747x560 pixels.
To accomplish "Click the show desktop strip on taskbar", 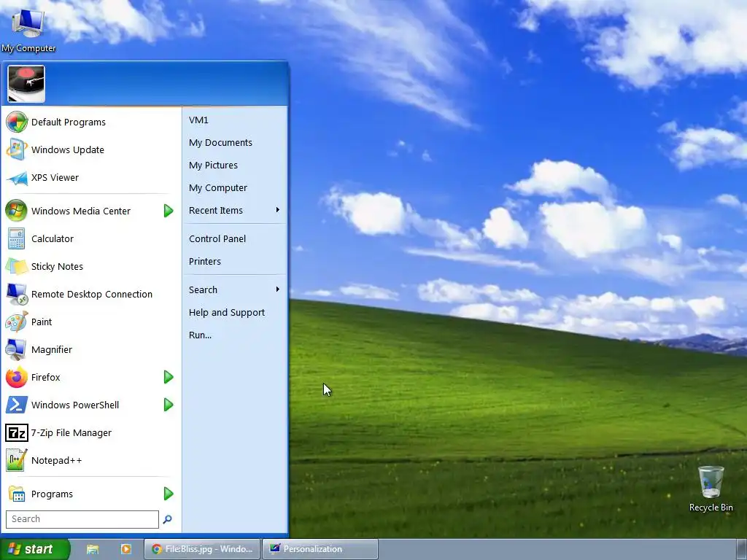I will pos(742,549).
